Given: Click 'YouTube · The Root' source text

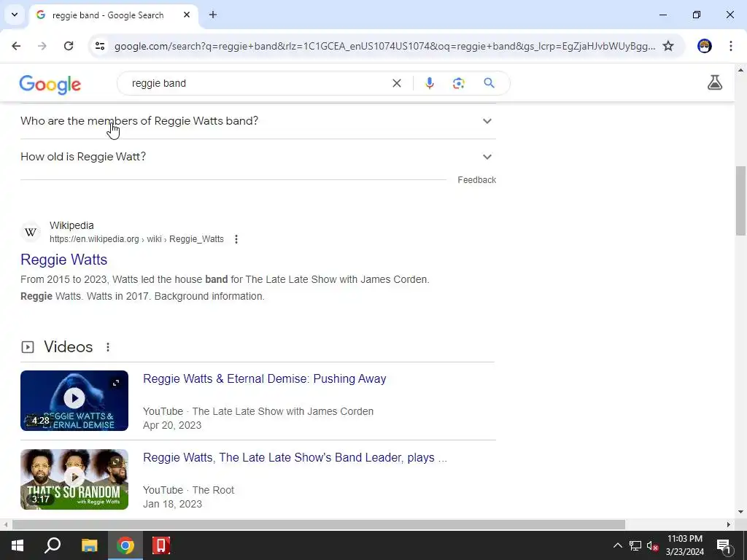Looking at the screenshot, I should point(189,490).
